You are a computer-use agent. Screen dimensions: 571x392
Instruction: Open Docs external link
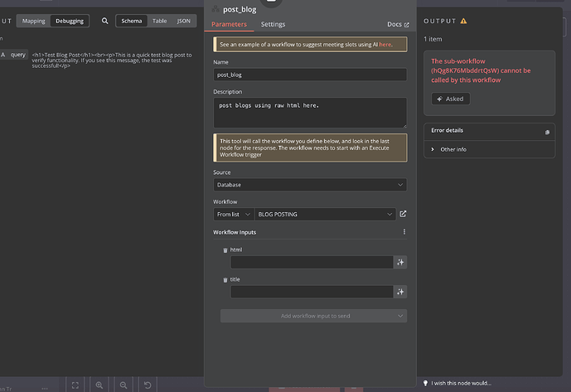[x=398, y=24]
